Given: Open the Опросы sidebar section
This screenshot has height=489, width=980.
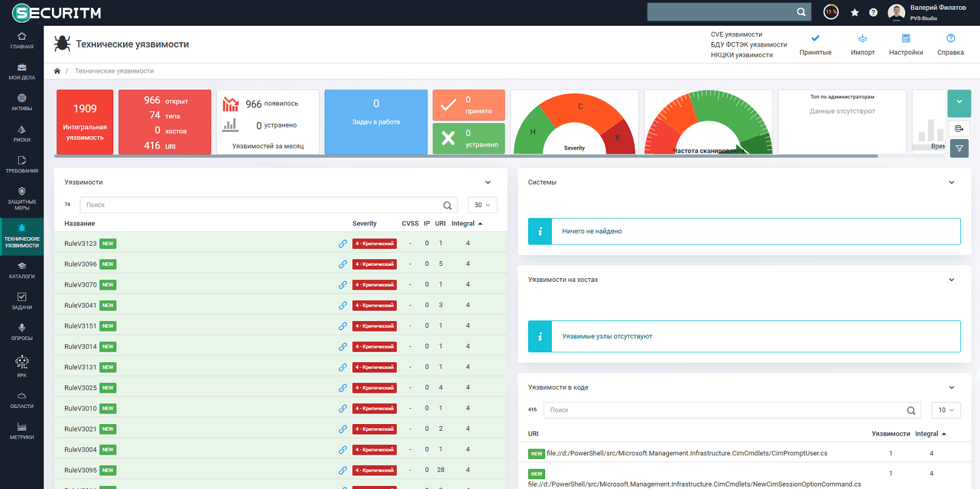Looking at the screenshot, I should 21,332.
